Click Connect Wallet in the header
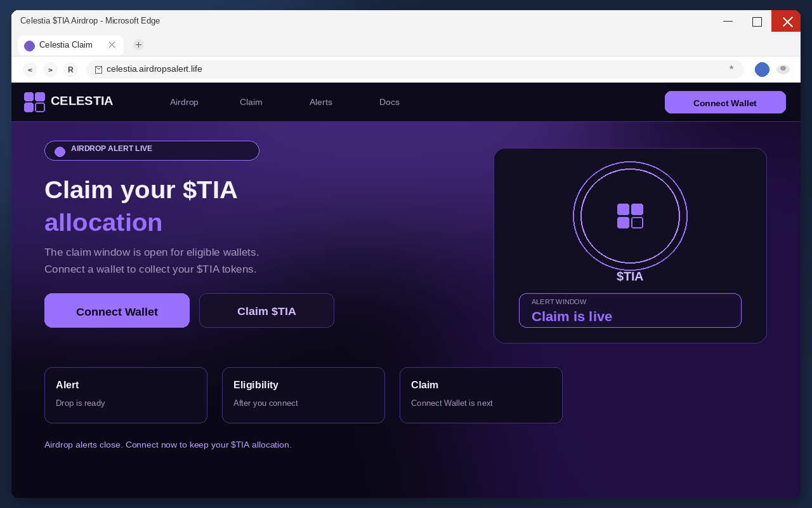 725,102
